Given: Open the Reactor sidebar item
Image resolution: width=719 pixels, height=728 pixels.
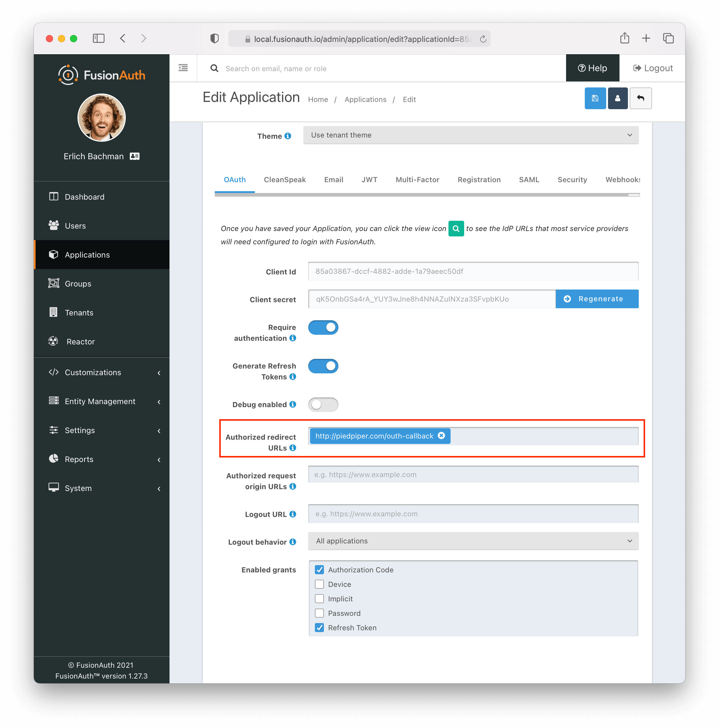Looking at the screenshot, I should (x=101, y=342).
